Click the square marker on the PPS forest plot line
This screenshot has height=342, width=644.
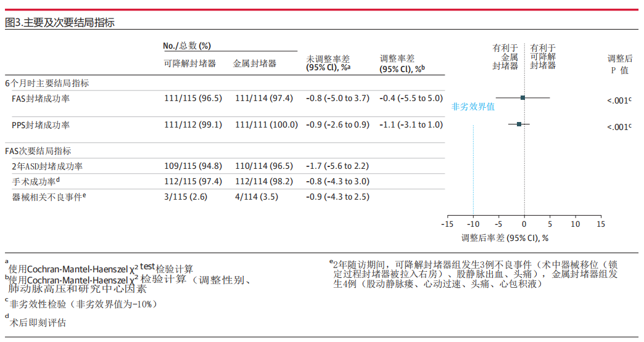click(x=519, y=124)
